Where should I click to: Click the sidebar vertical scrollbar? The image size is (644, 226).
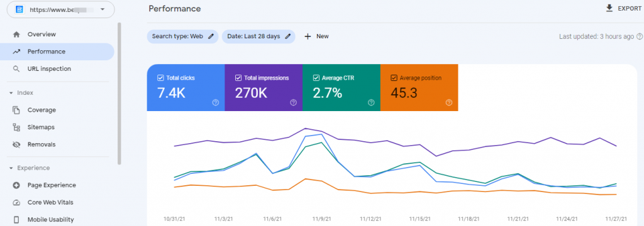pos(119,94)
